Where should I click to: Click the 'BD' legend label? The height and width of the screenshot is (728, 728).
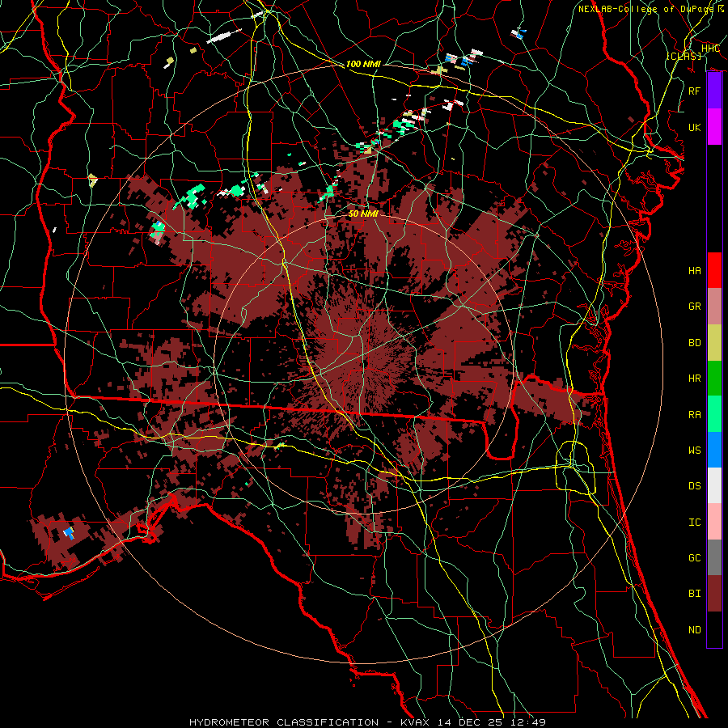[694, 343]
